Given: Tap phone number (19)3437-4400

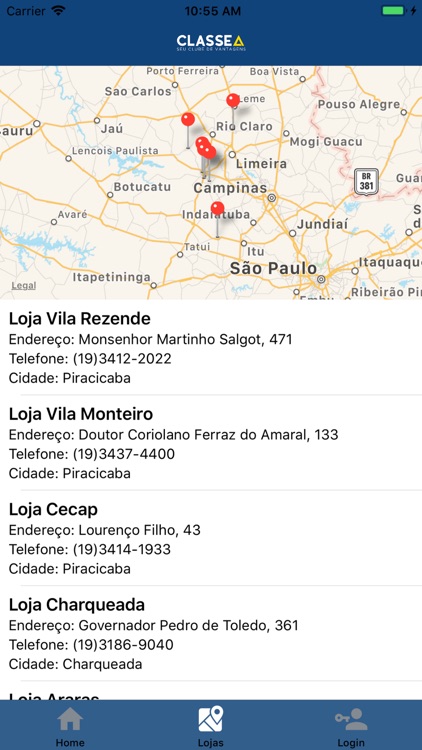Looking at the screenshot, I should coord(123,454).
